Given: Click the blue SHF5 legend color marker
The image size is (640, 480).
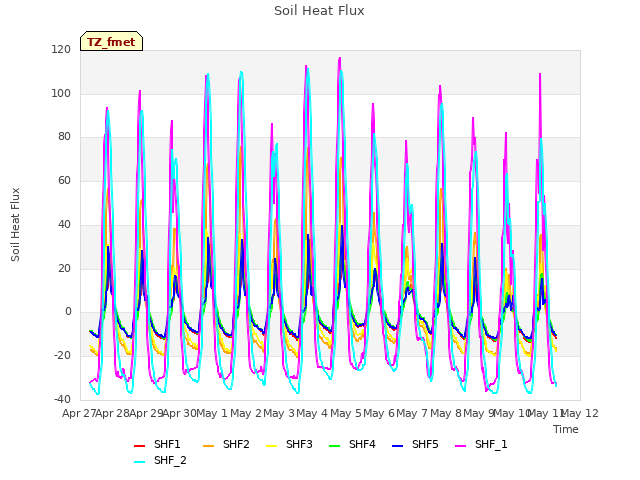Looking at the screenshot, I should coord(398,446).
